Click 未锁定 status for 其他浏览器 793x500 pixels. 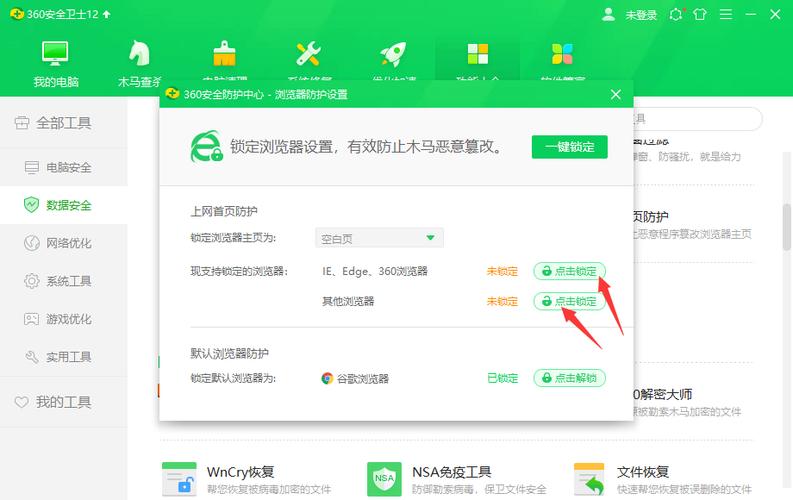pyautogui.click(x=502, y=302)
